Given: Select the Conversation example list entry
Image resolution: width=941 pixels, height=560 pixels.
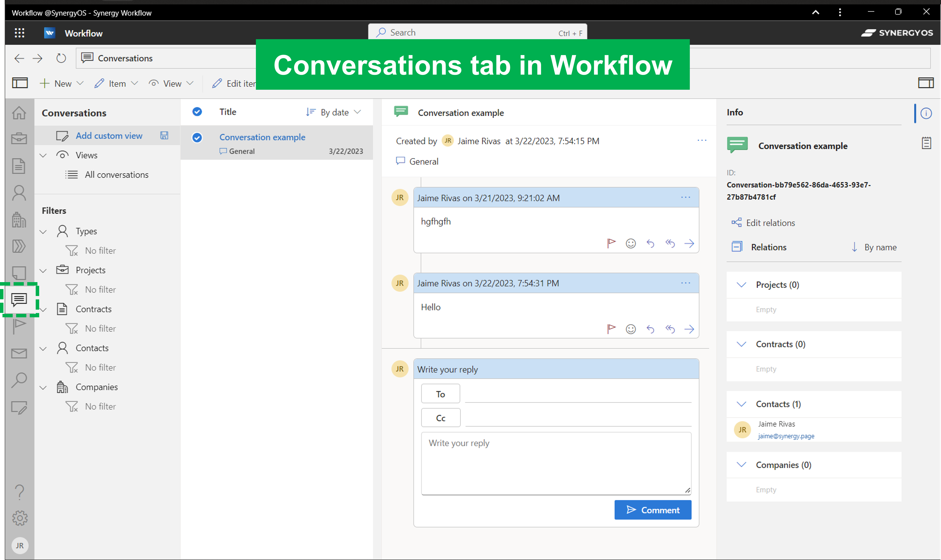Looking at the screenshot, I should pos(277,143).
